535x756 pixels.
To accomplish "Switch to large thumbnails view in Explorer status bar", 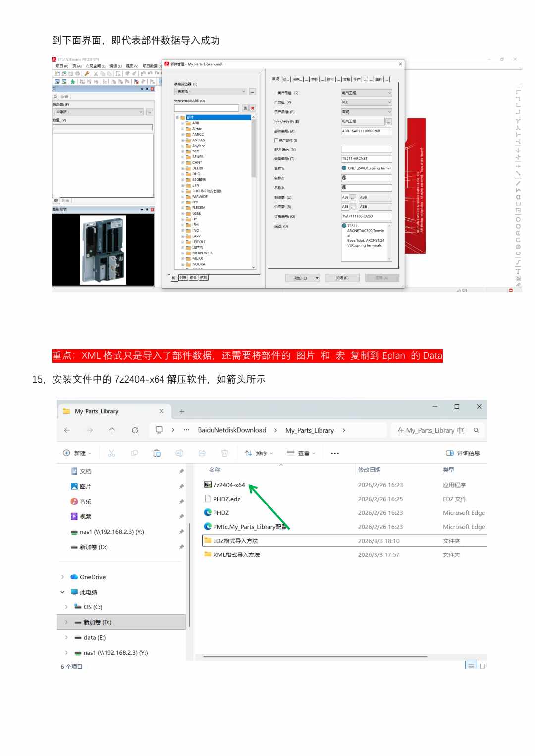I will click(482, 666).
